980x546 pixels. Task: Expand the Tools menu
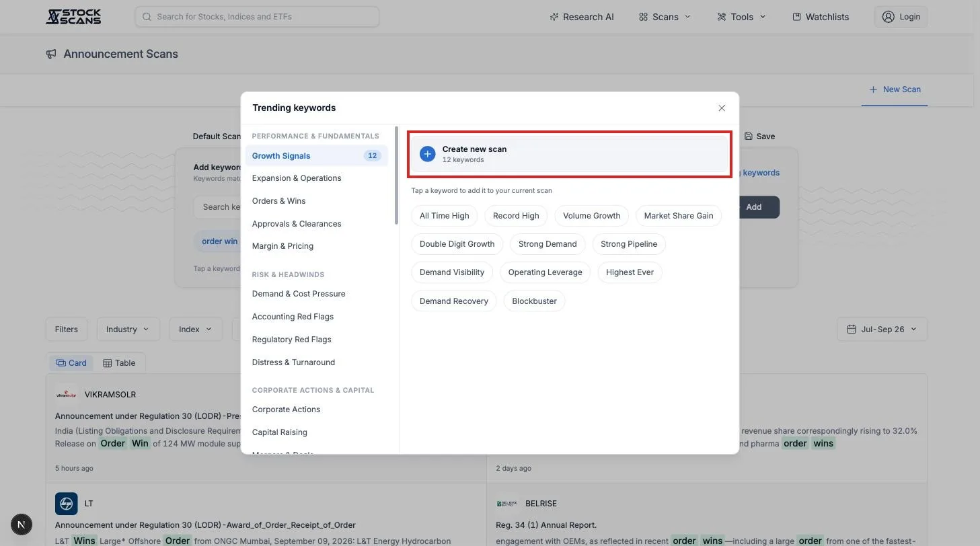click(x=741, y=17)
